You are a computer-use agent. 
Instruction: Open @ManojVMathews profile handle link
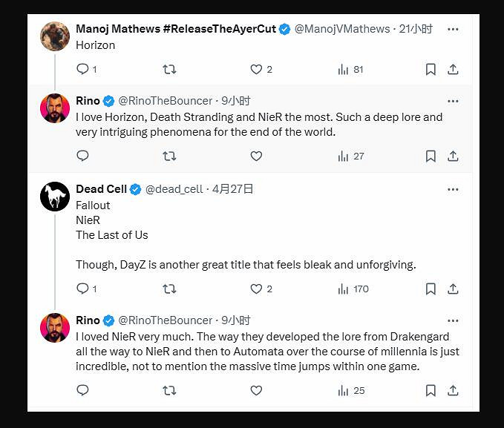[x=342, y=29]
